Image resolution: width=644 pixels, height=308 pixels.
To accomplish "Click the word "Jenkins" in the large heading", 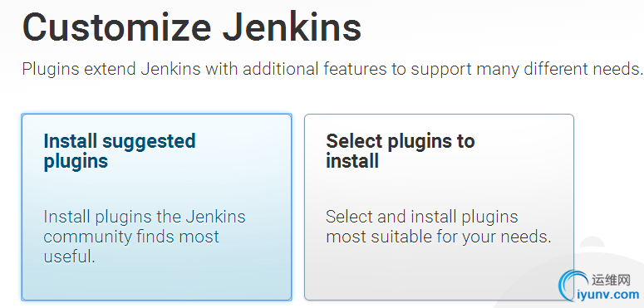I will point(292,27).
